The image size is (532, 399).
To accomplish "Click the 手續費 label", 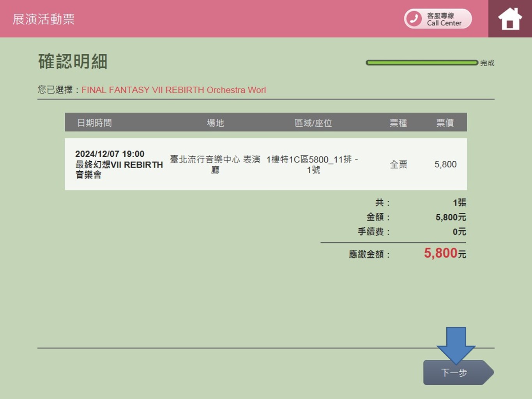I will [x=373, y=232].
